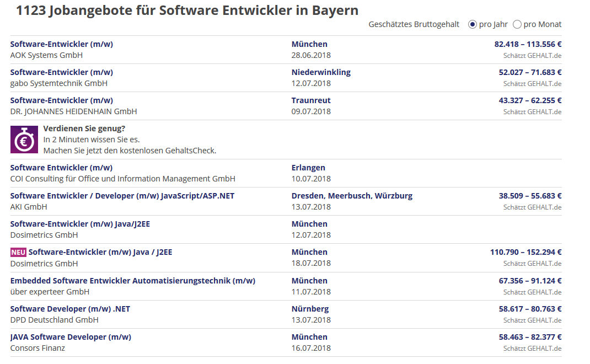Open COI Consulting Software Entwickler listing
This screenshot has width=590, height=364.
click(61, 168)
